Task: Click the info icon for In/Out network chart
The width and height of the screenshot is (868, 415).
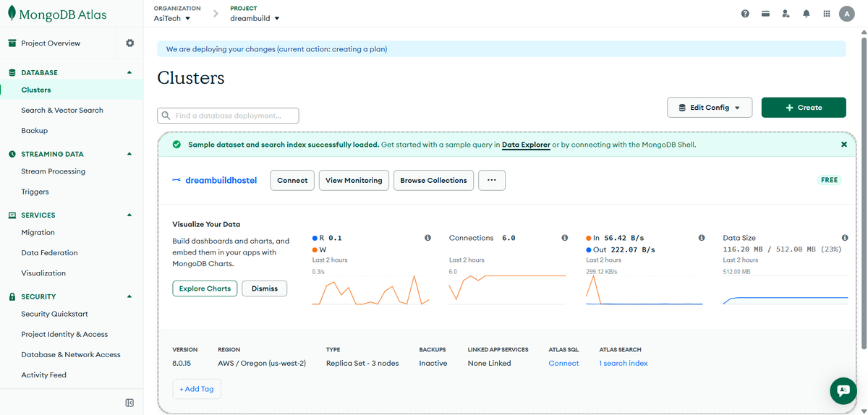Action: pyautogui.click(x=702, y=238)
